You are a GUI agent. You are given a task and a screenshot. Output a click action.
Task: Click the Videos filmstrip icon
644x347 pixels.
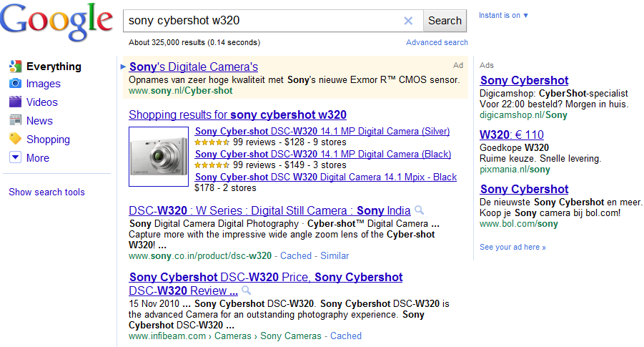click(15, 102)
